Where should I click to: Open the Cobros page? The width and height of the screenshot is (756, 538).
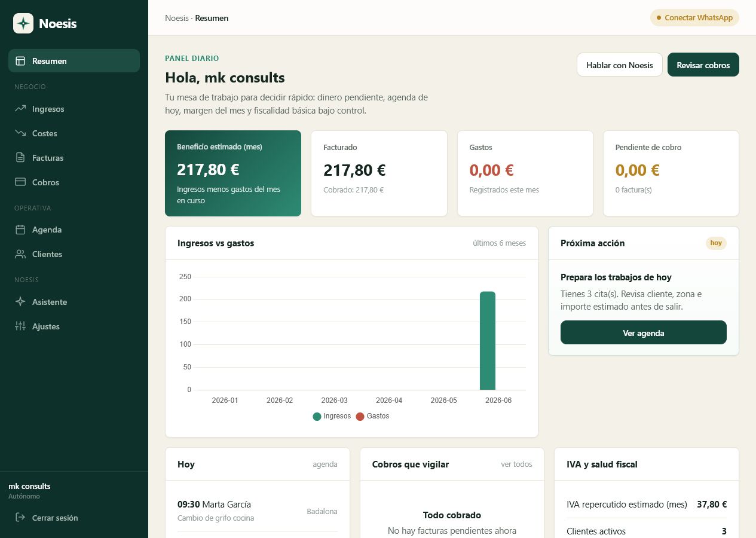coord(74,182)
